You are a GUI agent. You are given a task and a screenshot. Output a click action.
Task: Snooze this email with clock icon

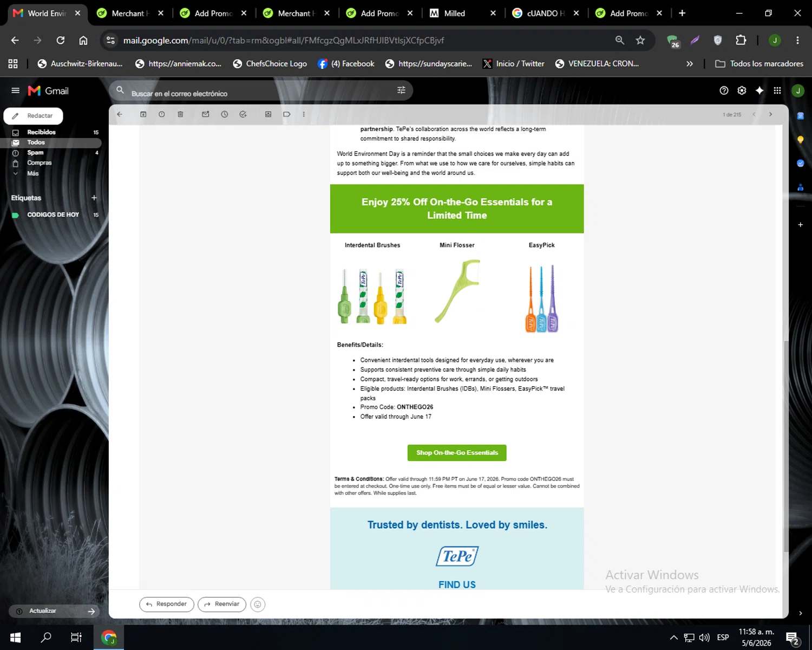click(x=225, y=114)
